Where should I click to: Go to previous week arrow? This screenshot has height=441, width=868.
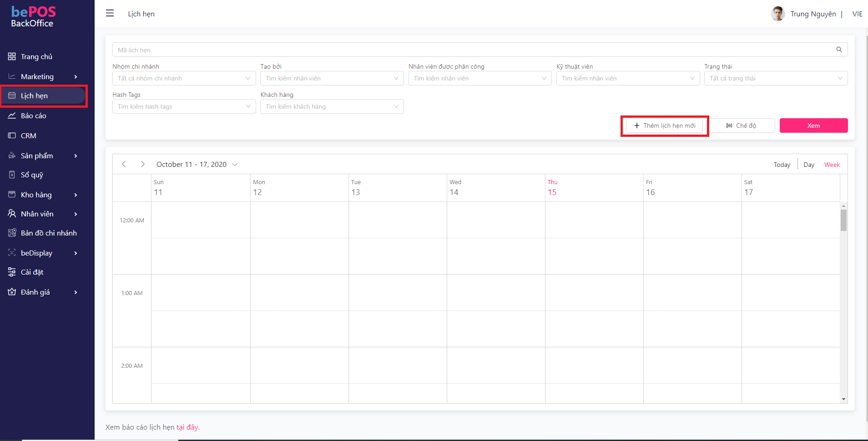coord(124,164)
